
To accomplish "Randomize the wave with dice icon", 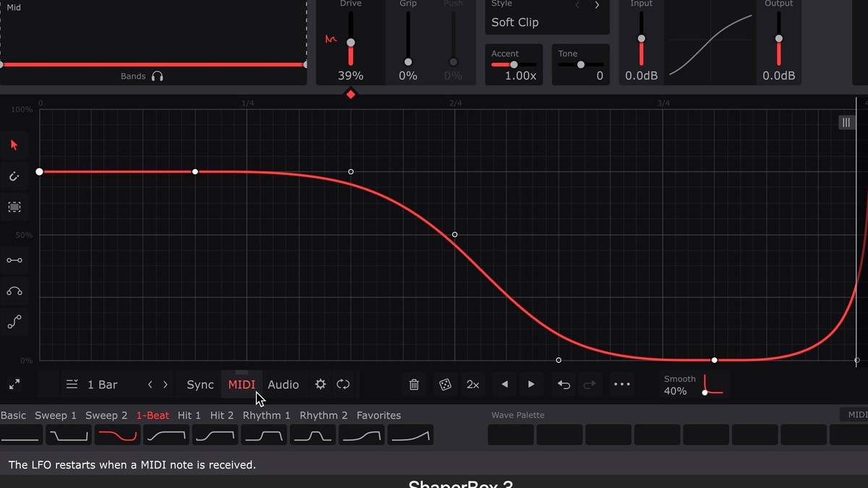I will [x=444, y=385].
